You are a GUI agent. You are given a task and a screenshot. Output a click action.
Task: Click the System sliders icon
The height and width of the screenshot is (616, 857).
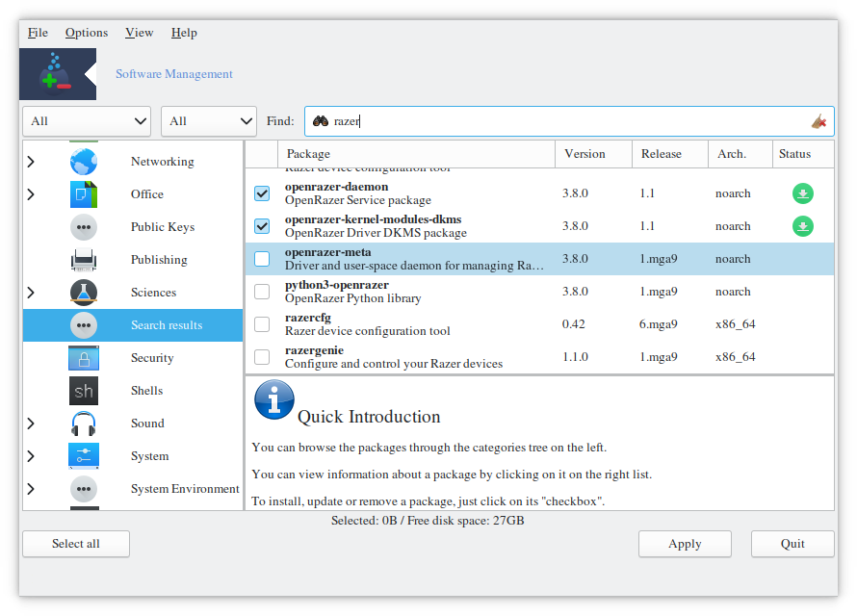click(84, 456)
